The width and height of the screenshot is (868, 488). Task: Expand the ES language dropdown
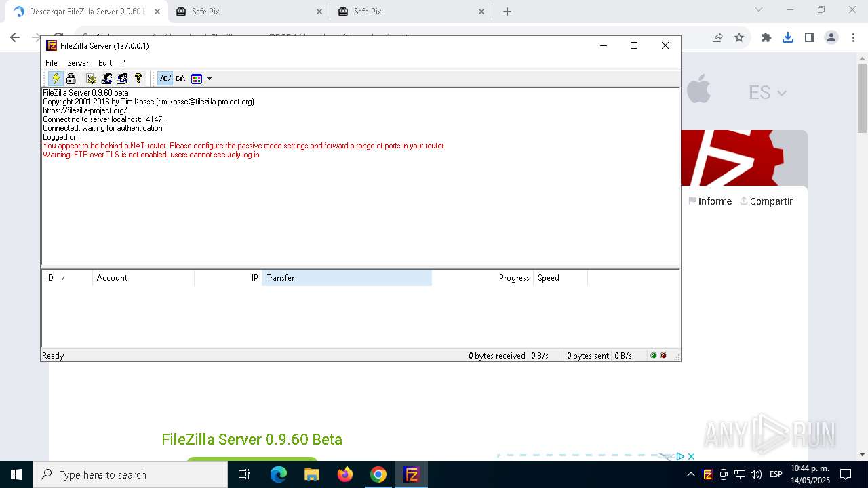pyautogui.click(x=768, y=92)
